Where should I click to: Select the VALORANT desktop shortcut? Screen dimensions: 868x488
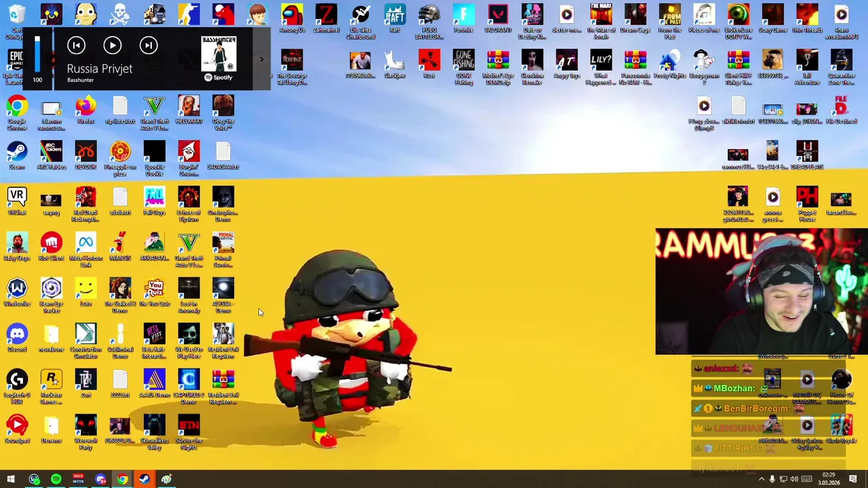(498, 19)
